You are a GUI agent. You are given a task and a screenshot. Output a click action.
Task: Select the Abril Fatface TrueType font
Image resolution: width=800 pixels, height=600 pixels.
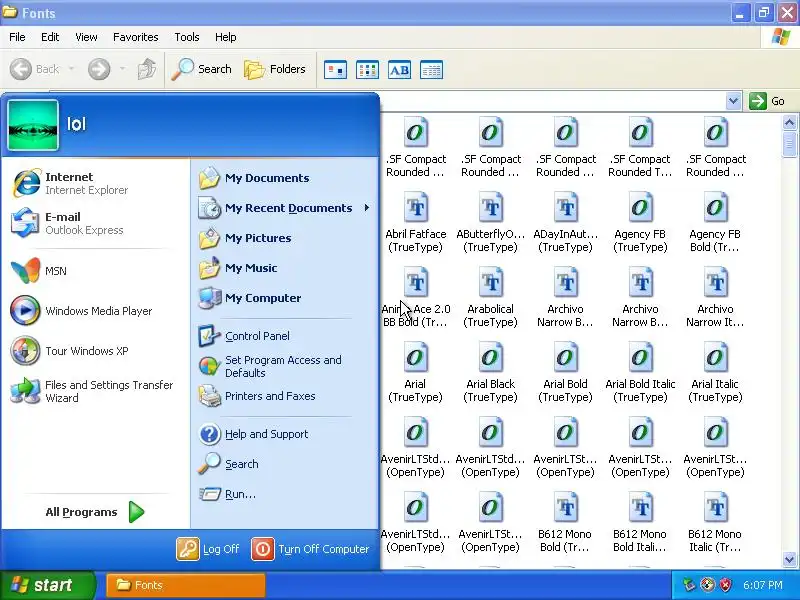point(416,222)
